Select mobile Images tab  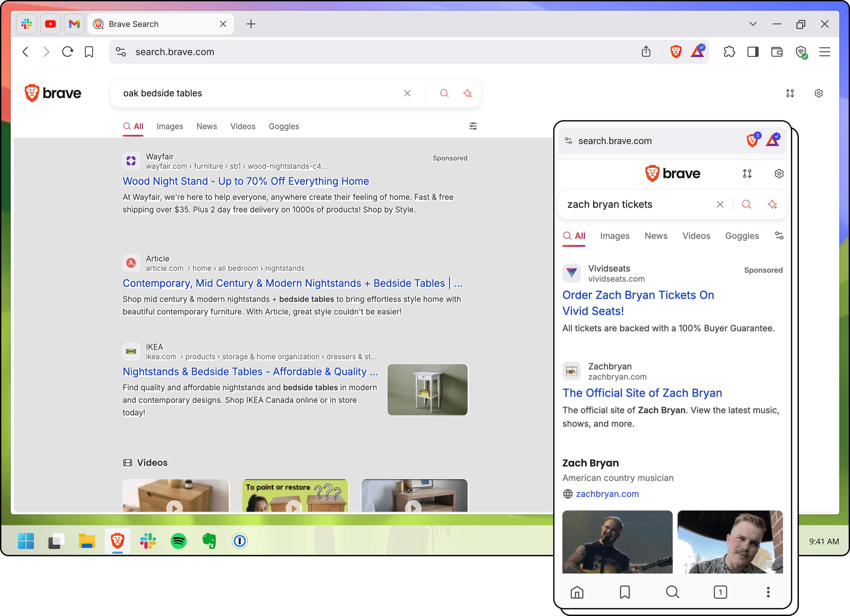[x=615, y=236]
